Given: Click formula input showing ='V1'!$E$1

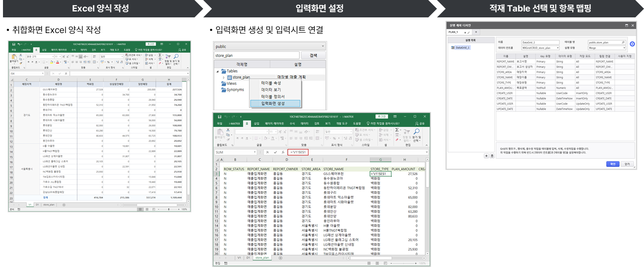Looking at the screenshot, I should click(x=298, y=152).
